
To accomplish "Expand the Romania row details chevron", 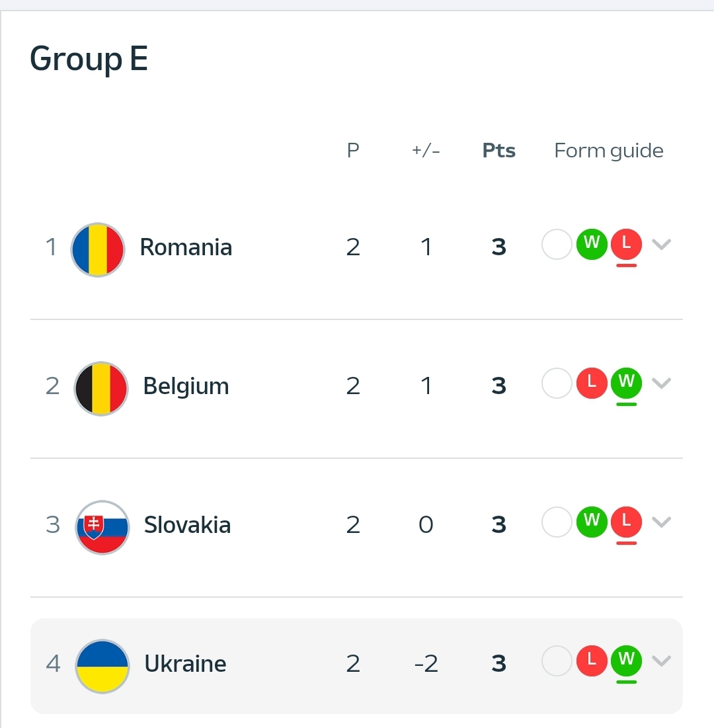I will click(661, 245).
